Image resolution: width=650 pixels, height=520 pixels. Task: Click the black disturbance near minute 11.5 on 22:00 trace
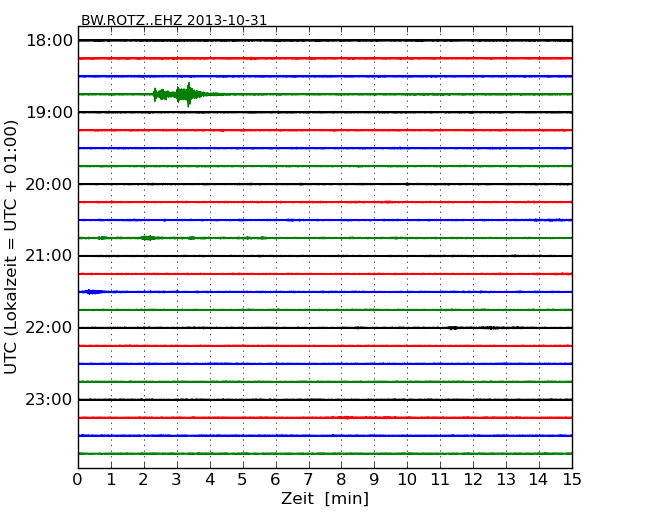click(453, 328)
